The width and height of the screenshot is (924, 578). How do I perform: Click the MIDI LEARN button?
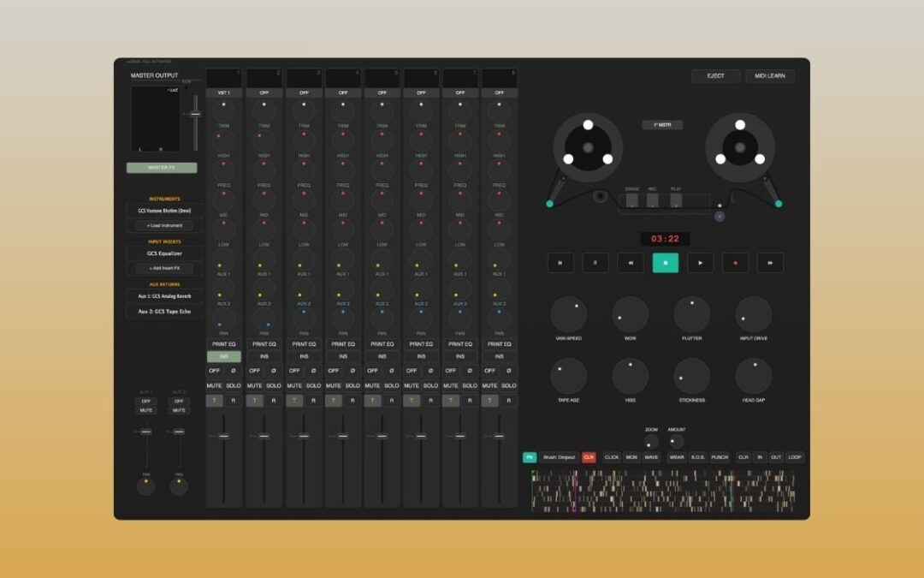point(770,76)
